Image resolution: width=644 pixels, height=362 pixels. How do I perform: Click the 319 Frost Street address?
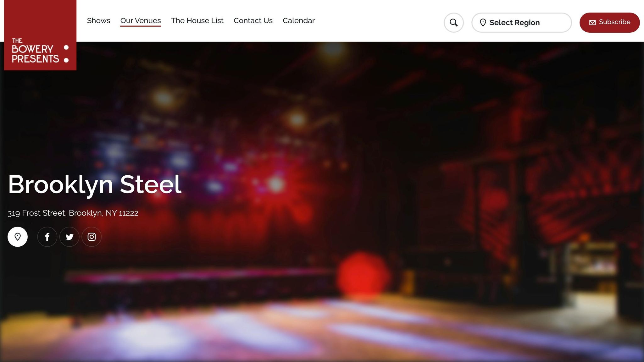click(x=73, y=213)
